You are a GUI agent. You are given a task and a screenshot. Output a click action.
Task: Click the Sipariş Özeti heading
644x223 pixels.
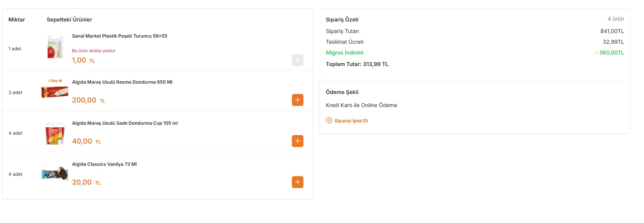342,20
